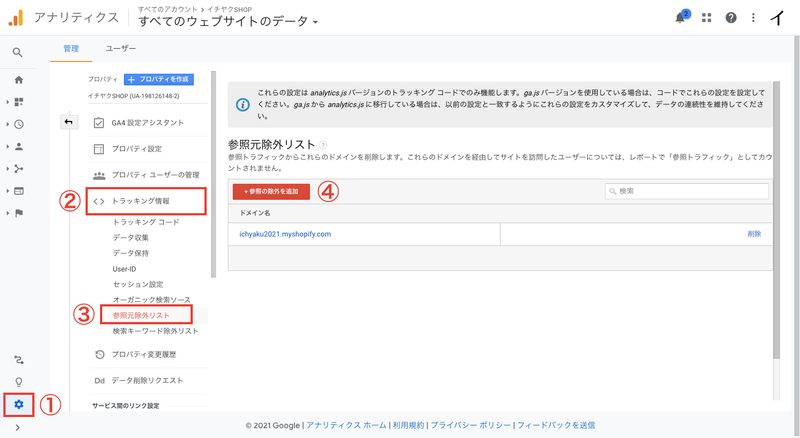Viewport: 800px width, 438px height.
Task: Expand Acquisition section arrow in sidebar
Action: pos(8,168)
